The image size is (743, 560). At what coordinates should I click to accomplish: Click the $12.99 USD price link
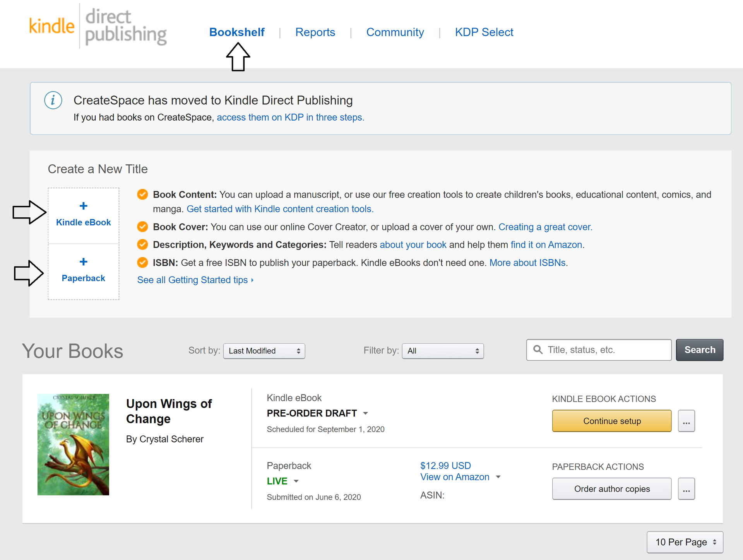[445, 466]
